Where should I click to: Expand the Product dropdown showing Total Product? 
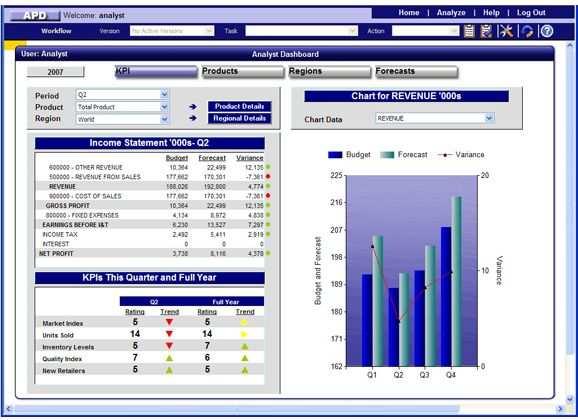coord(164,107)
